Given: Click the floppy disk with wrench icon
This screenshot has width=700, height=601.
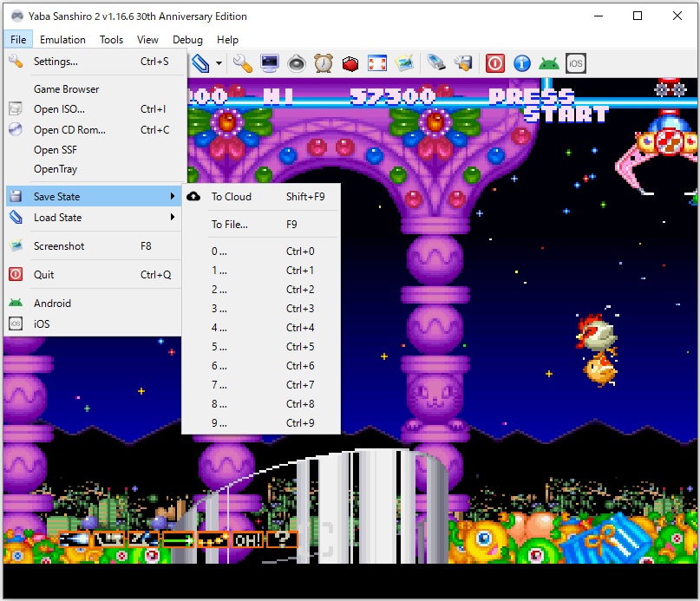Looking at the screenshot, I should 463,63.
